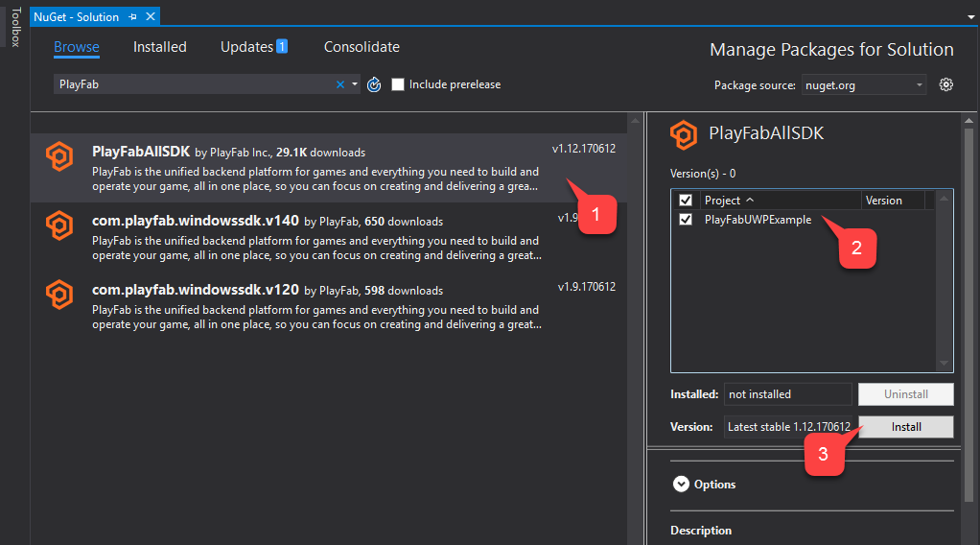The height and width of the screenshot is (545, 980).
Task: Open the Latest stable 1.12.170612 version field
Action: (x=788, y=427)
